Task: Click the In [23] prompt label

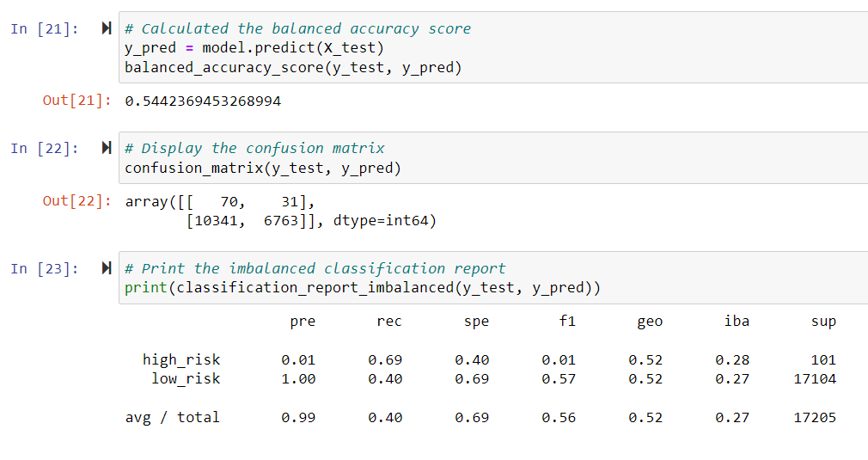Action: (45, 269)
